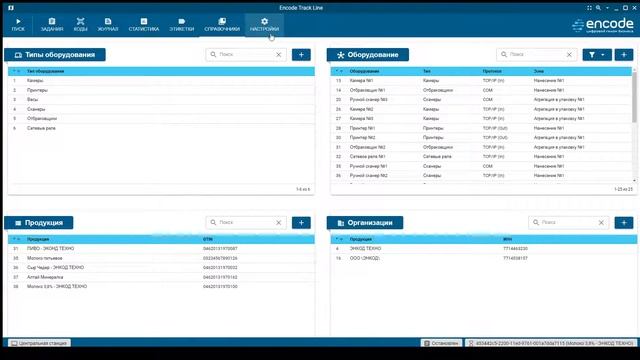Viewport: 640px width, 360px height.
Task: Clear the search in Организации panel
Action: tap(601, 222)
